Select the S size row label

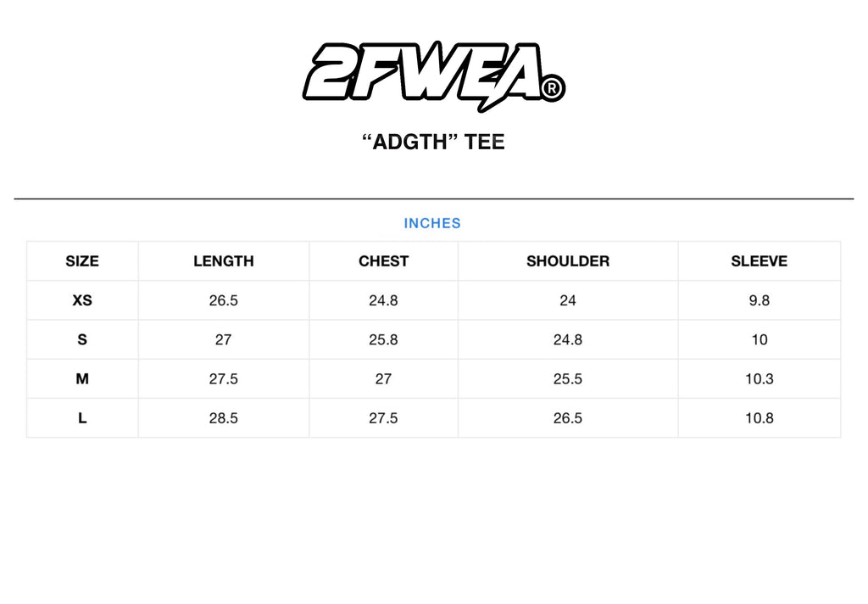[x=82, y=339]
